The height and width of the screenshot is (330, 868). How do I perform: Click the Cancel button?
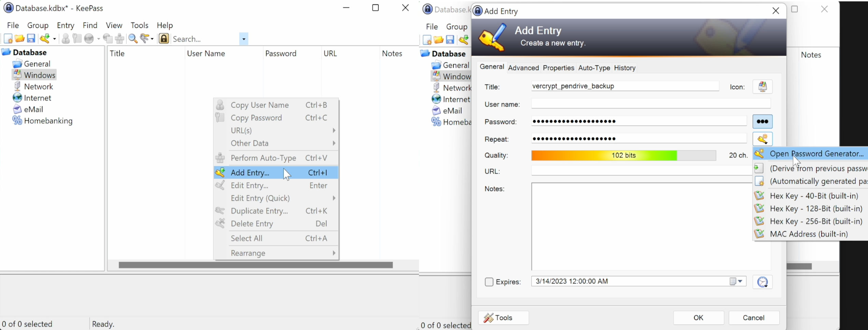coord(754,318)
